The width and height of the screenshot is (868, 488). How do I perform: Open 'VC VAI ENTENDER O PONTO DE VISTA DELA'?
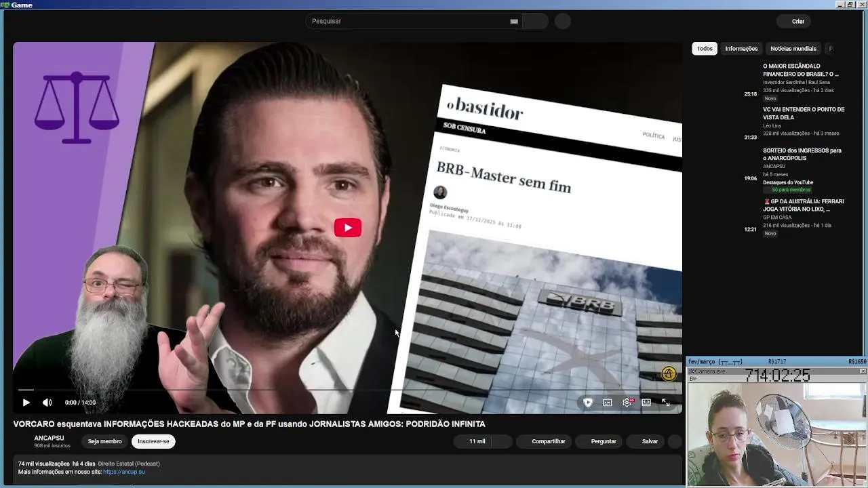pyautogui.click(x=804, y=113)
